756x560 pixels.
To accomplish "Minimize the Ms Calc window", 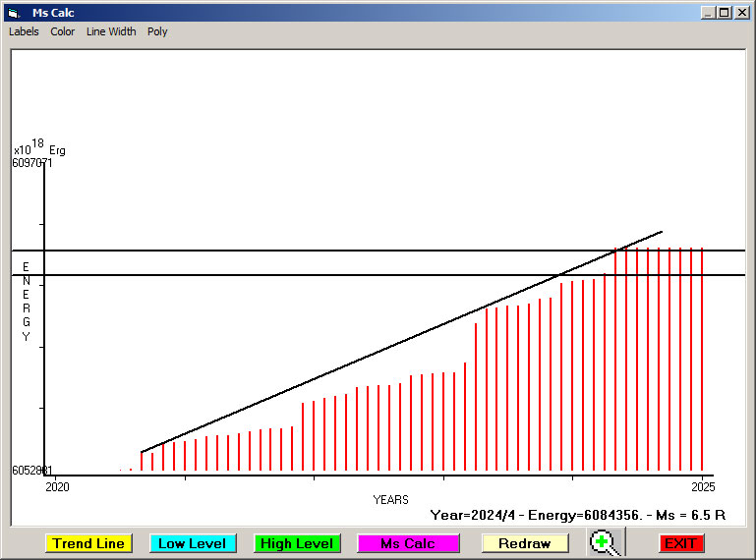I will tap(708, 13).
